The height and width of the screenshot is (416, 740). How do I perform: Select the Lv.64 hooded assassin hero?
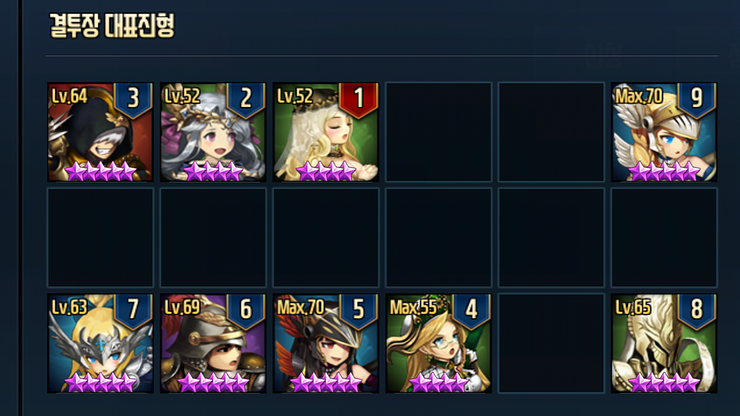click(x=100, y=132)
